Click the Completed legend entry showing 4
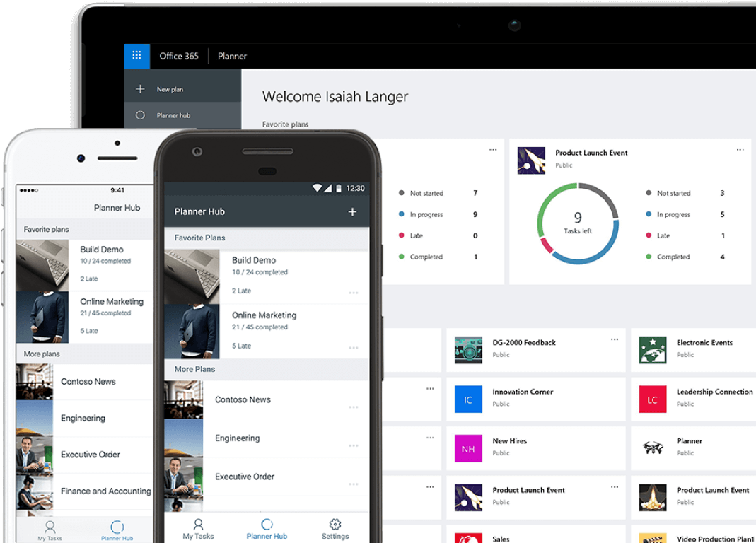756x543 pixels. pyautogui.click(x=685, y=257)
